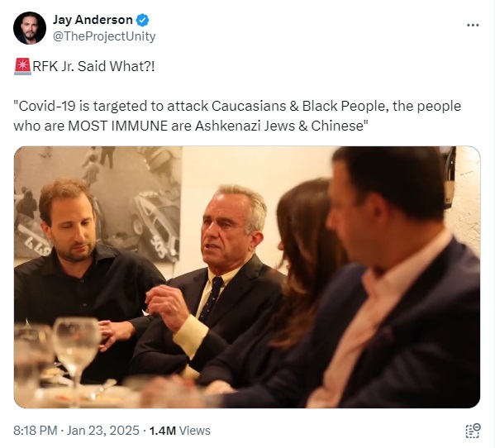Open the @TheProjectUnity handle link
Screen dimensions: 495x448
point(104,36)
